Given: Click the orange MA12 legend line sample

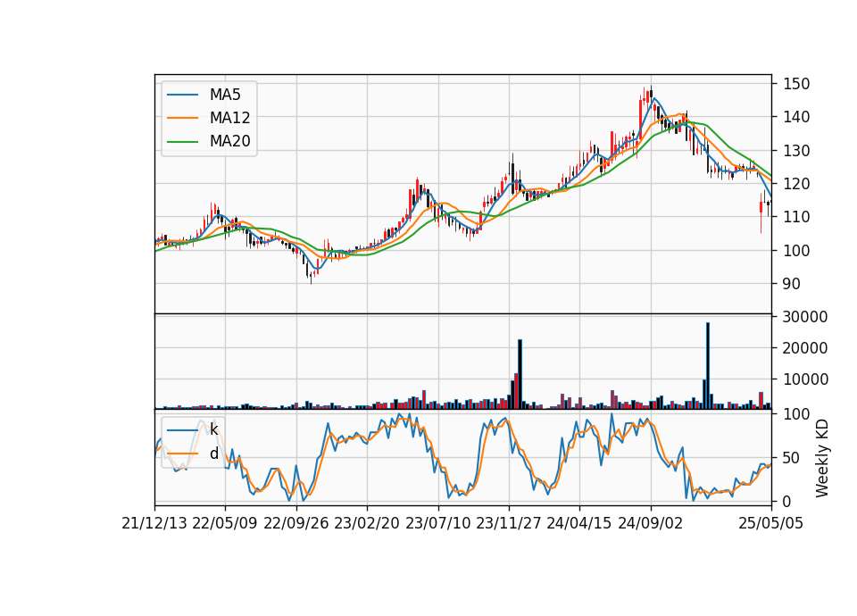Looking at the screenshot, I should coord(182,118).
